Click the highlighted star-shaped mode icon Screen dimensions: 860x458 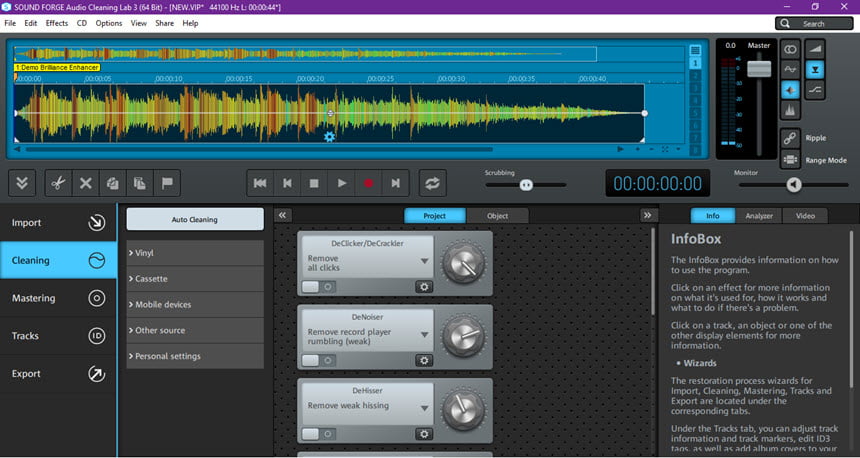pos(790,90)
